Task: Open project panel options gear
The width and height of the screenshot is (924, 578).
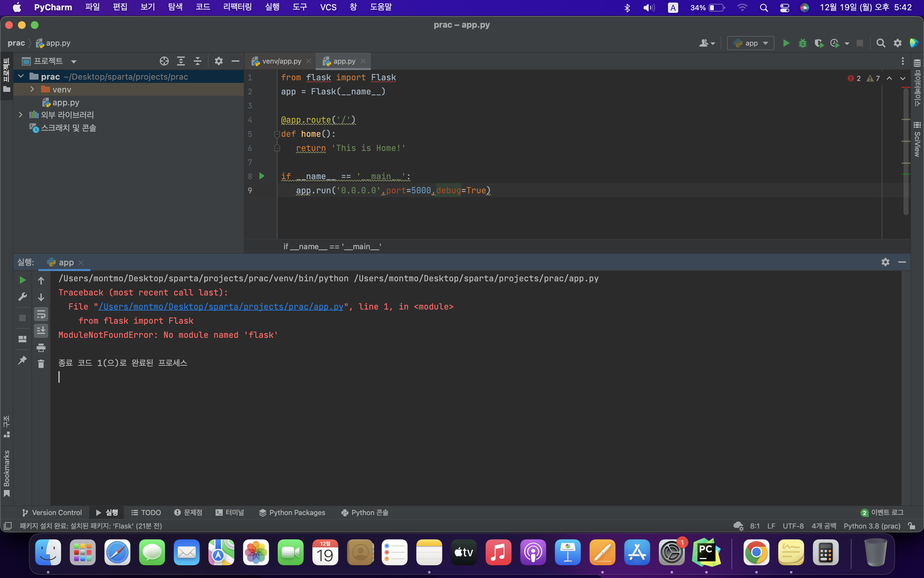Action: (x=218, y=61)
